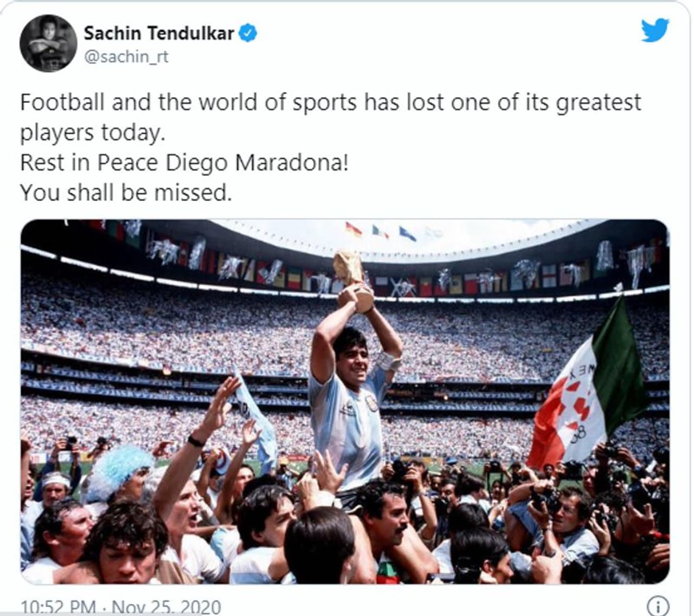Click the mustached man carrying the player
The image size is (694, 616).
[385, 521]
